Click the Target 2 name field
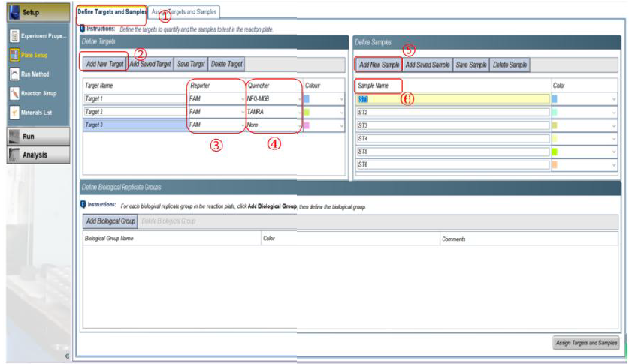The width and height of the screenshot is (629, 364). (133, 112)
